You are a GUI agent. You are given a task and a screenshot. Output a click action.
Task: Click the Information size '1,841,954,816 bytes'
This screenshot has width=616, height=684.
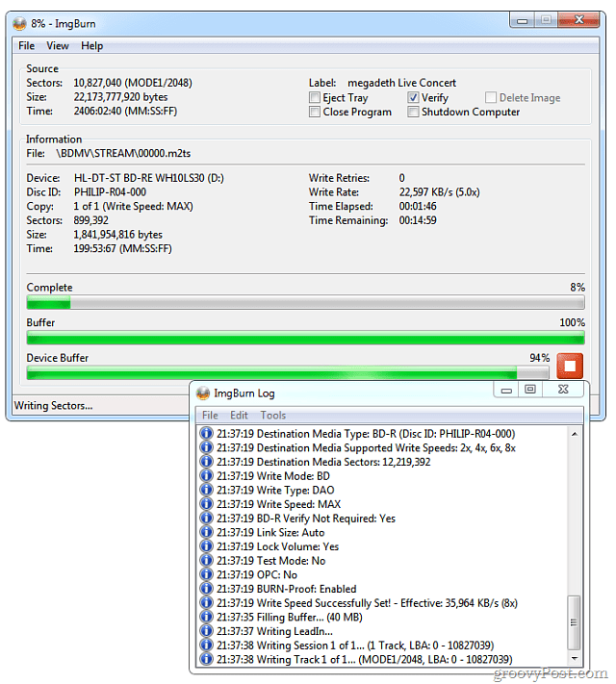(117, 234)
